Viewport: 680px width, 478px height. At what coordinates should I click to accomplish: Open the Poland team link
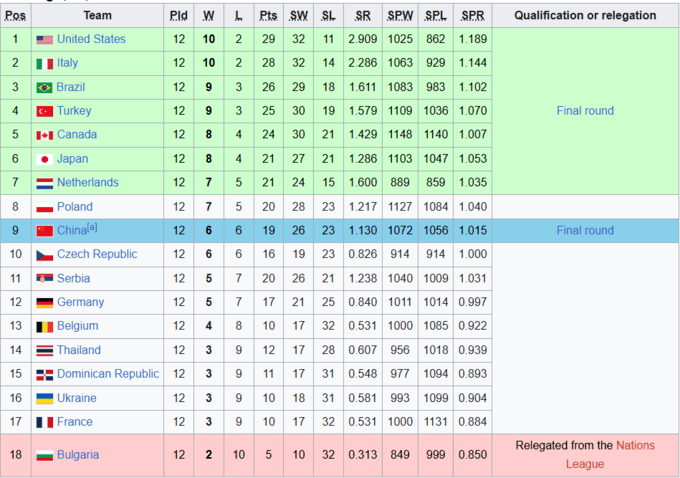click(75, 206)
